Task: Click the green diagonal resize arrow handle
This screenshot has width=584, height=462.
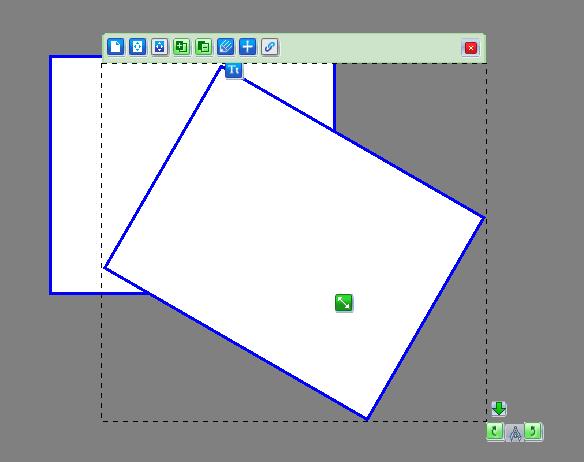Action: (x=344, y=303)
